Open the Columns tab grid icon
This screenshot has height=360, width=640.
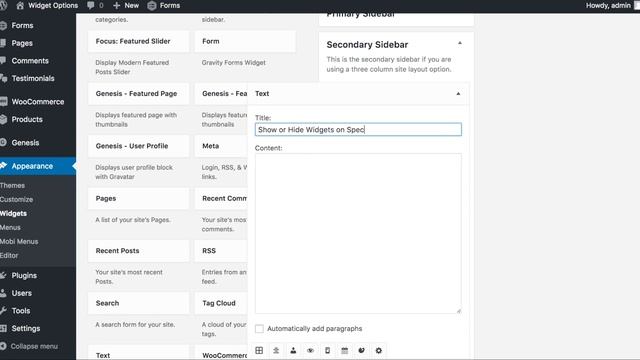coord(259,350)
